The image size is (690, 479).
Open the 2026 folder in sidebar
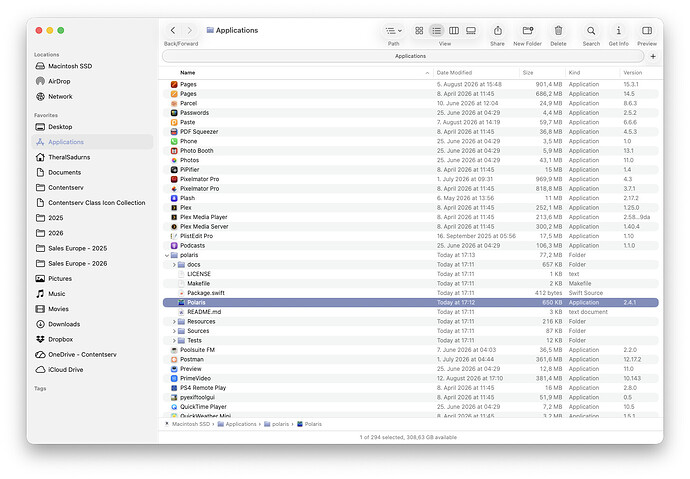coord(92,233)
